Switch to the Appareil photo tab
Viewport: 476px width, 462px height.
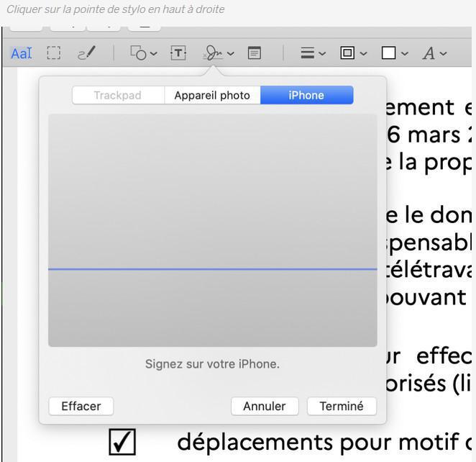click(x=212, y=95)
